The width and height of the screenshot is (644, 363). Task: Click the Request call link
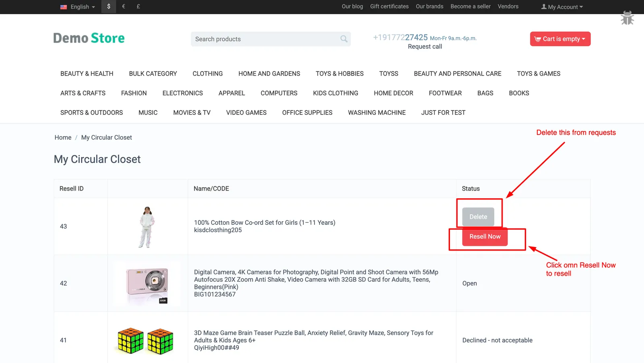(425, 47)
